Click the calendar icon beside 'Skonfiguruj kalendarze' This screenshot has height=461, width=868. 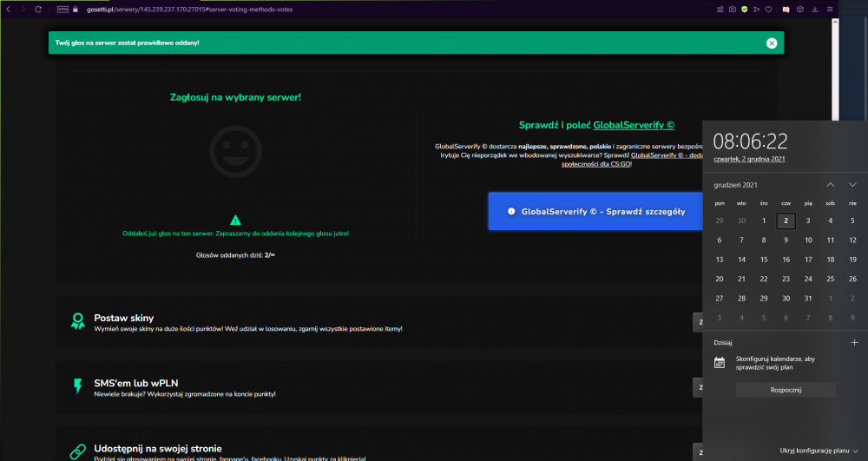pyautogui.click(x=720, y=363)
